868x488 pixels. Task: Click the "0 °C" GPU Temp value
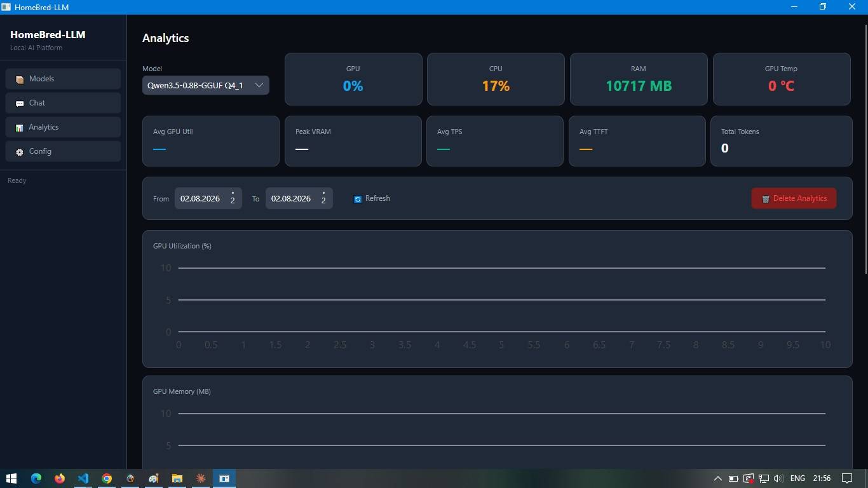pos(782,86)
